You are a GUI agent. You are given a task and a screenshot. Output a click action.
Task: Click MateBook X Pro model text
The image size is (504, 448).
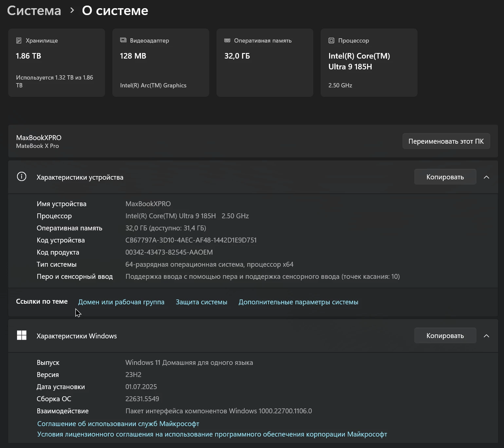click(38, 146)
